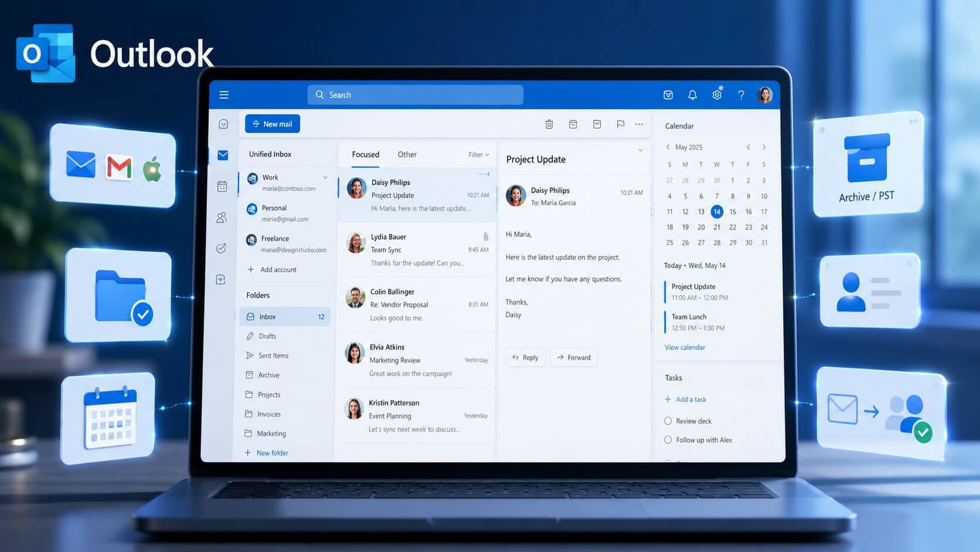Archive message using toolbar archive icon

(x=573, y=124)
